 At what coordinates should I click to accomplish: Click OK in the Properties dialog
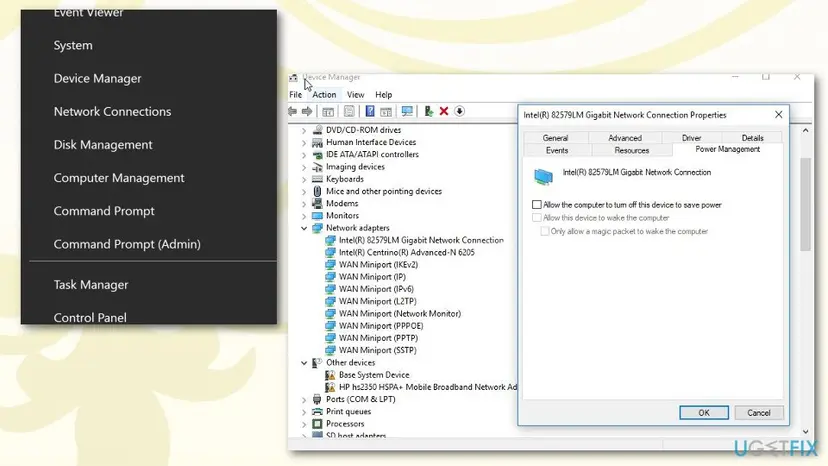point(704,413)
